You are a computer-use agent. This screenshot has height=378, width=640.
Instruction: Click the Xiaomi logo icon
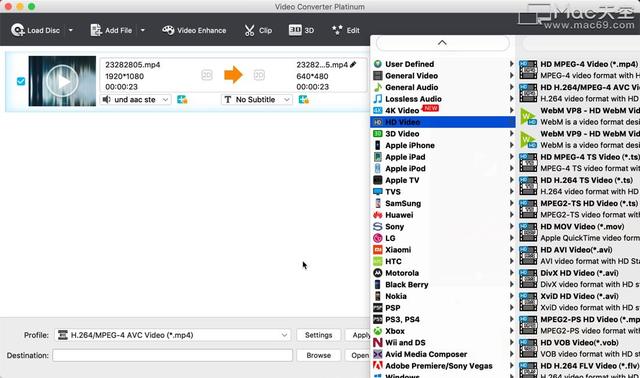pyautogui.click(x=378, y=249)
